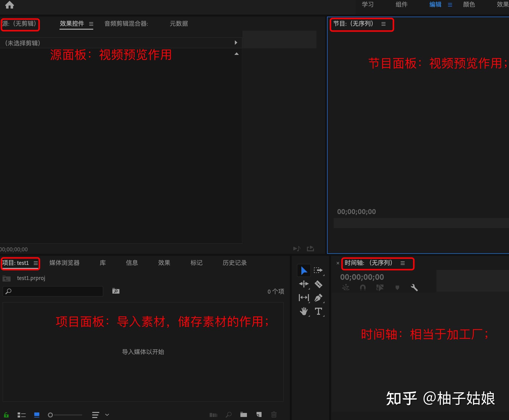The height and width of the screenshot is (420, 509).
Task: Open 音频剪辑混合器 tab
Action: [126, 24]
